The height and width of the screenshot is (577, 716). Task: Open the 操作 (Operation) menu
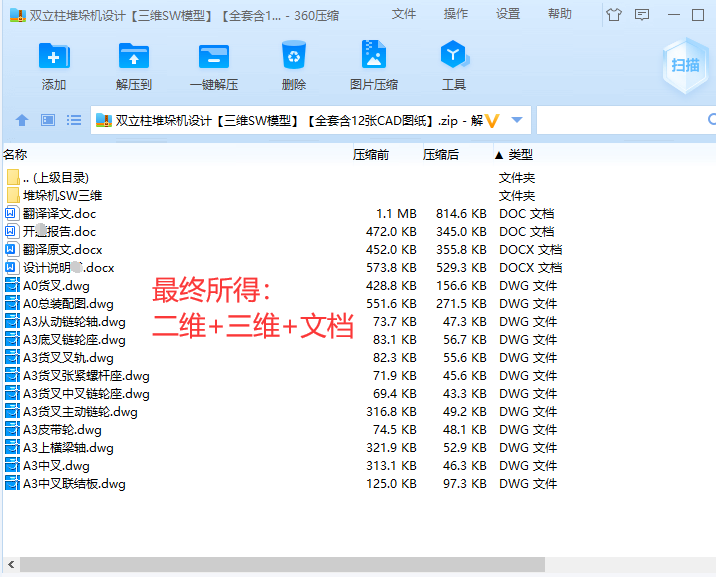pos(456,14)
